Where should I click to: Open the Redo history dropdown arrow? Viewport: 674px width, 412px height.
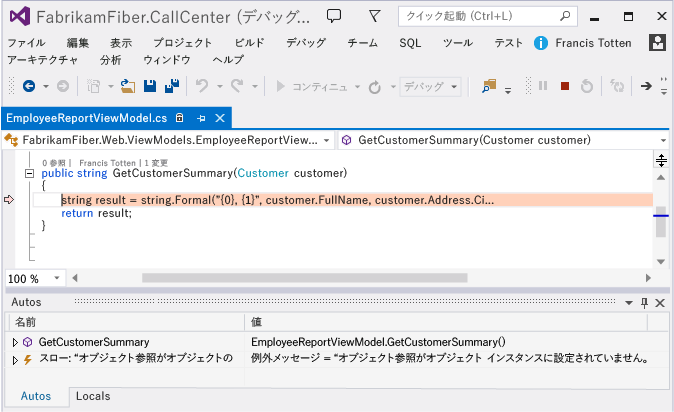(254, 86)
